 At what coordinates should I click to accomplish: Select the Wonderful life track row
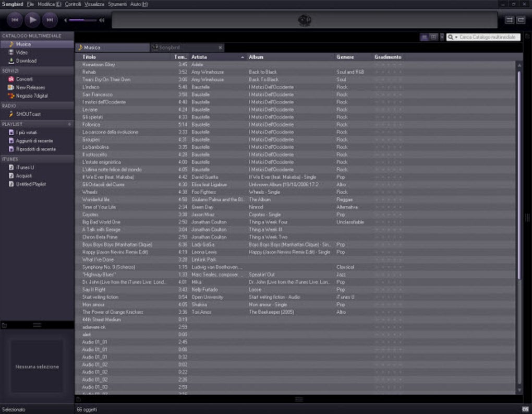click(x=295, y=200)
